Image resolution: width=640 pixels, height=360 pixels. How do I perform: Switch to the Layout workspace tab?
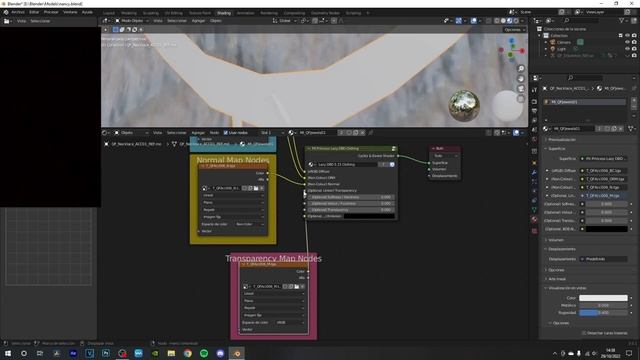point(109,13)
